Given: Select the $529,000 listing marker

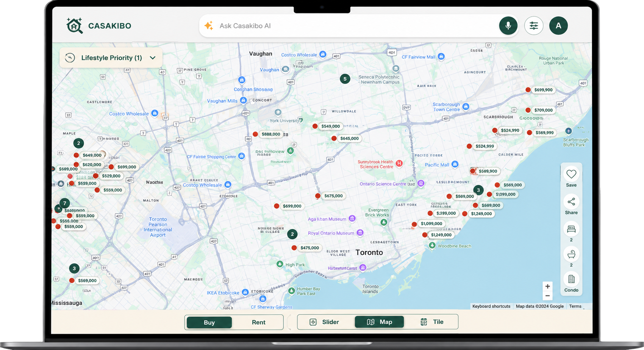Looking at the screenshot, I should point(108,176).
